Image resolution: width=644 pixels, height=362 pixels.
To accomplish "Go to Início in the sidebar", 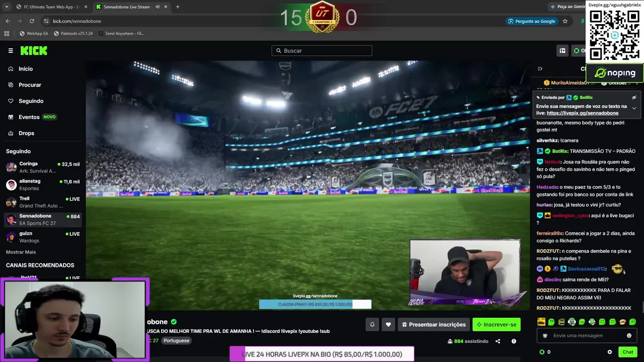I will (x=26, y=69).
